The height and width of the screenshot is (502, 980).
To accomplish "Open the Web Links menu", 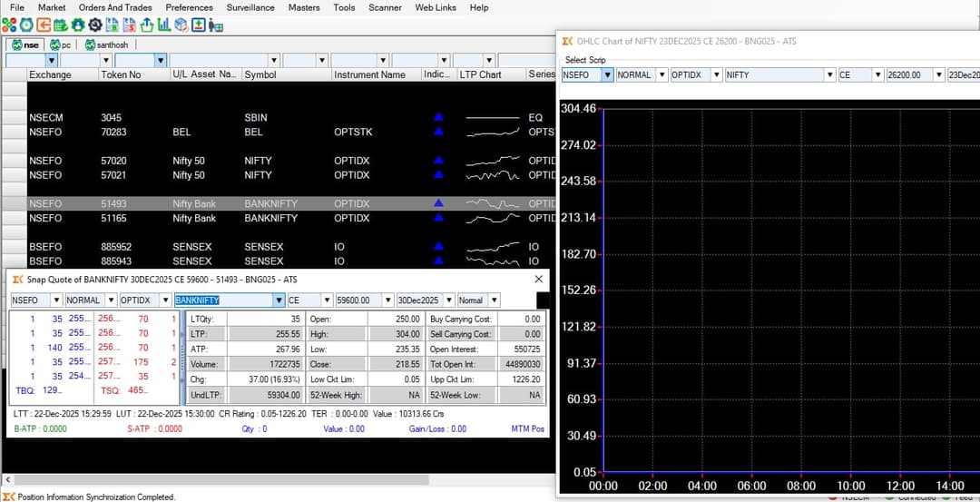I will 436,7.
